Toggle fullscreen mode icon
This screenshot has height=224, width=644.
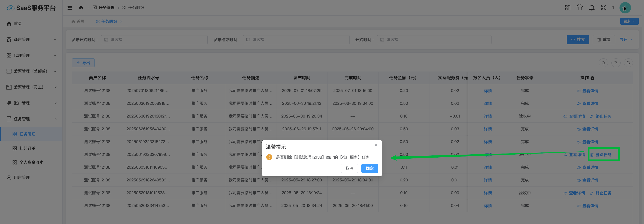pyautogui.click(x=604, y=8)
